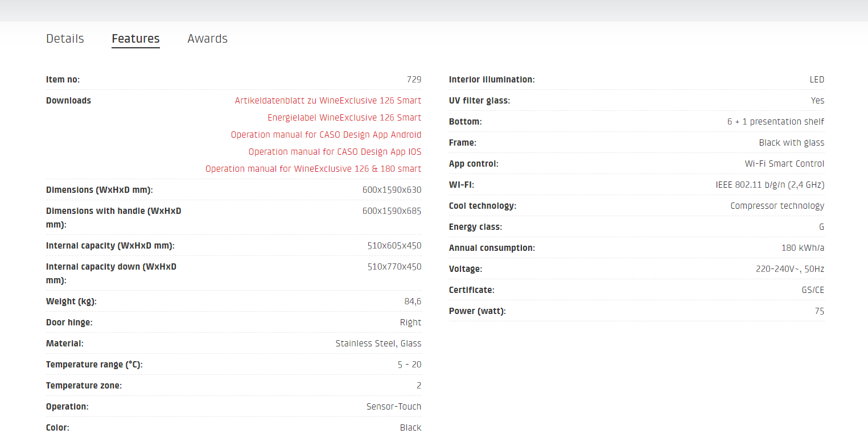Click the Operation: label
Screen dimensions: 868x434
tap(68, 407)
